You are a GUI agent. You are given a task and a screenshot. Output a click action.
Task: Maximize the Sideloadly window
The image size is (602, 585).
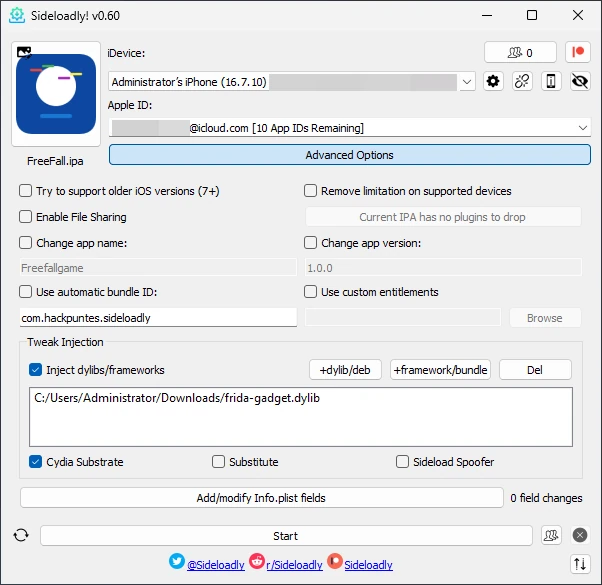point(532,15)
